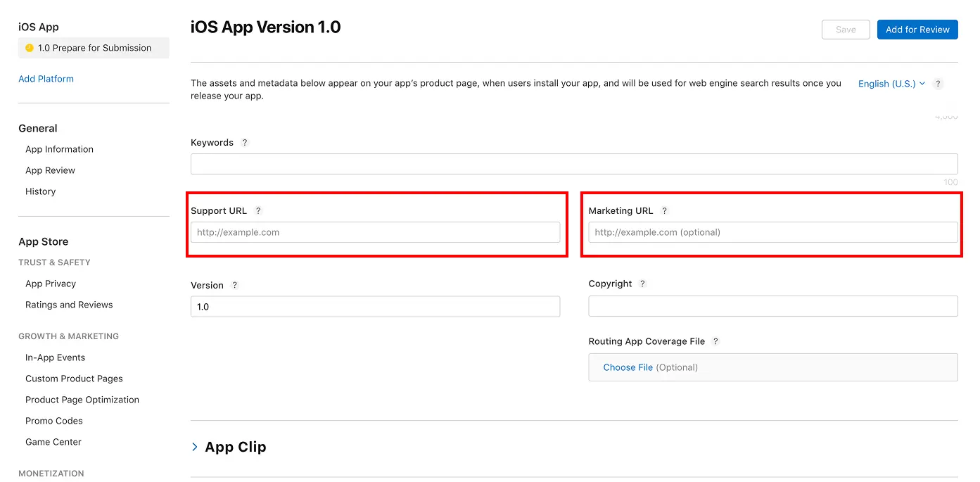The height and width of the screenshot is (482, 980).
Task: Click the App Store section heading
Action: click(44, 241)
